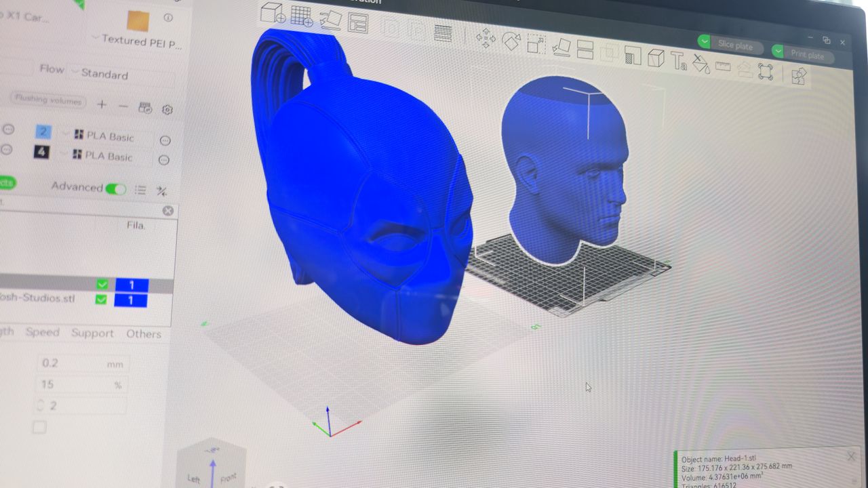Viewport: 868px width, 488px height.
Task: Click the Add model cube icon
Action: [273, 14]
